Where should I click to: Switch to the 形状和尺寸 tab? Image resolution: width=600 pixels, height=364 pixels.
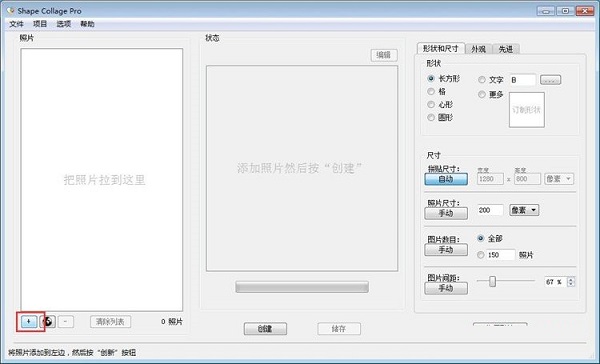click(440, 49)
